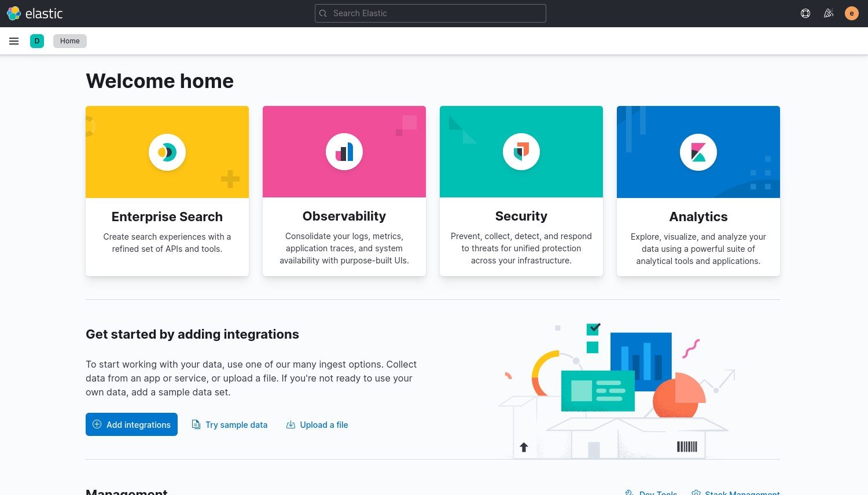Open the Enterprise Search card title
This screenshot has height=495, width=868.
167,217
